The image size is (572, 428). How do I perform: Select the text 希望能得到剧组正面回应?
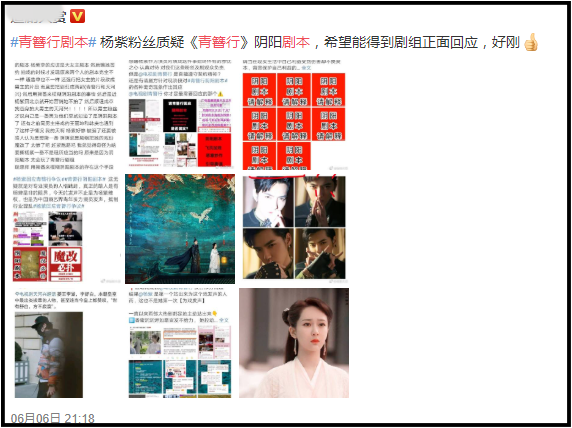click(x=401, y=42)
